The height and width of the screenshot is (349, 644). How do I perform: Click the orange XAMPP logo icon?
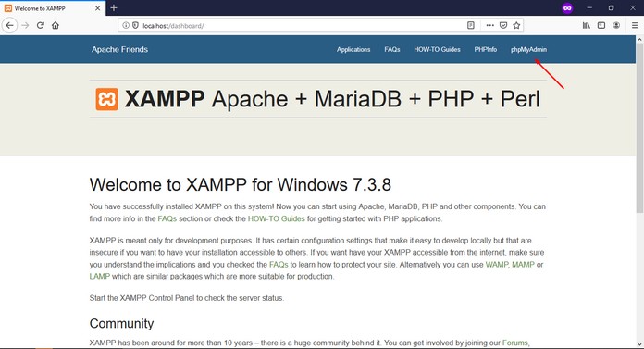pos(106,99)
